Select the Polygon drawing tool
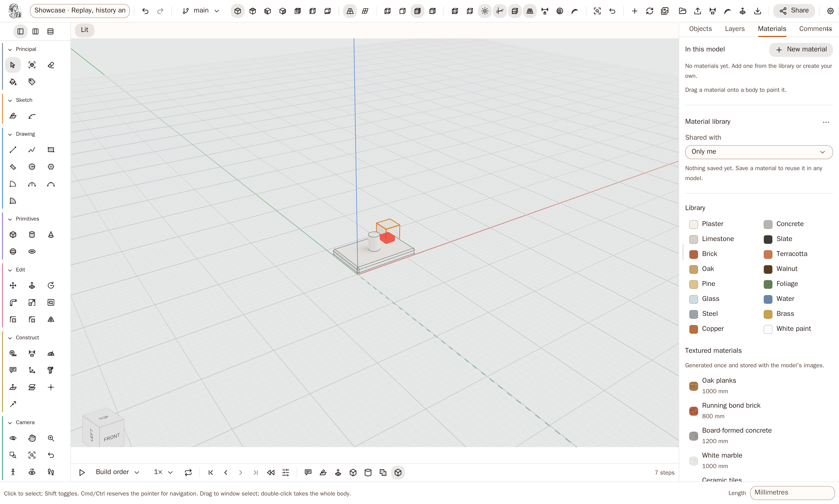 tap(51, 167)
